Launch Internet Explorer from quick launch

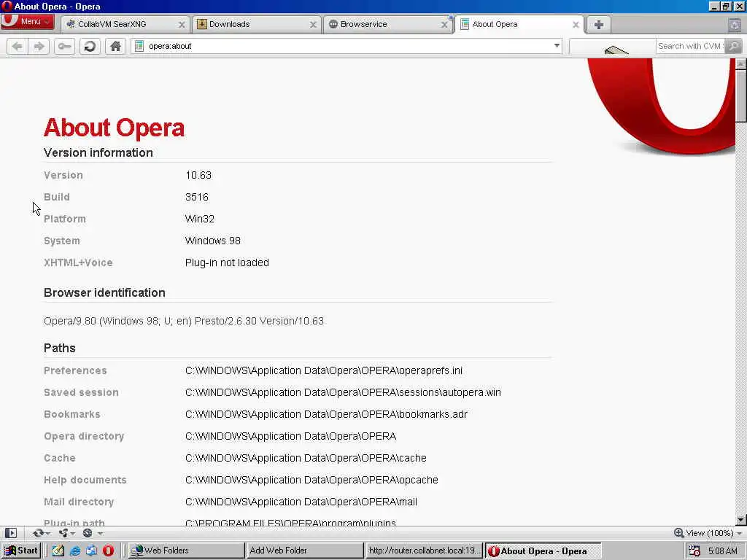(x=75, y=551)
